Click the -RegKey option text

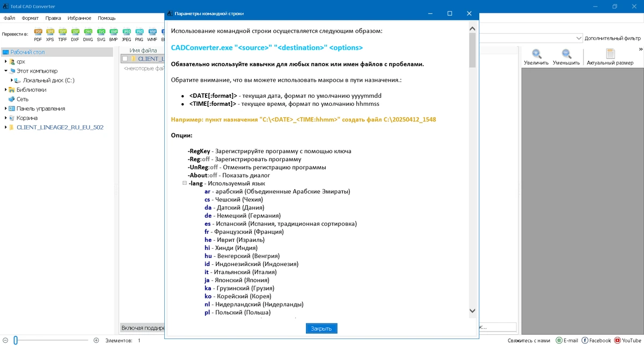point(200,152)
